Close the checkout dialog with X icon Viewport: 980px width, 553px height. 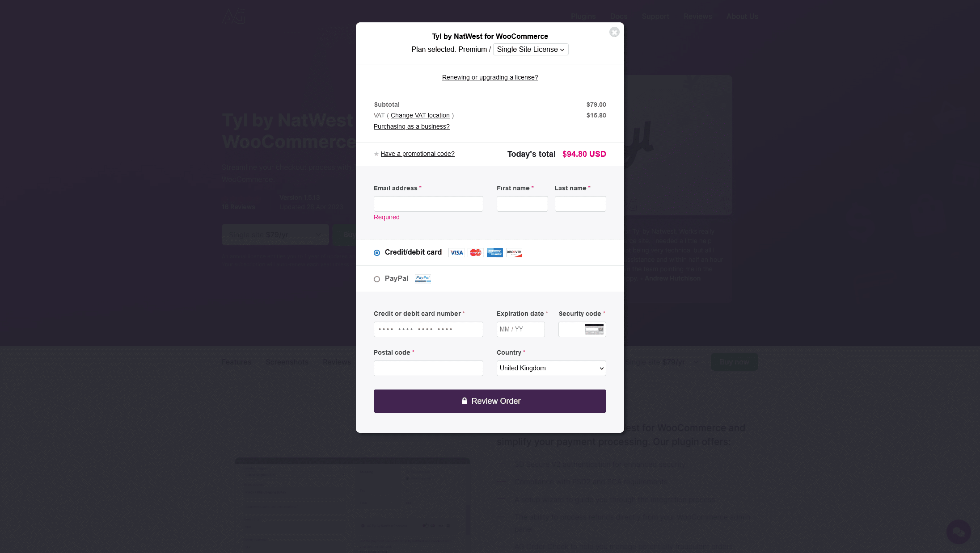point(614,32)
